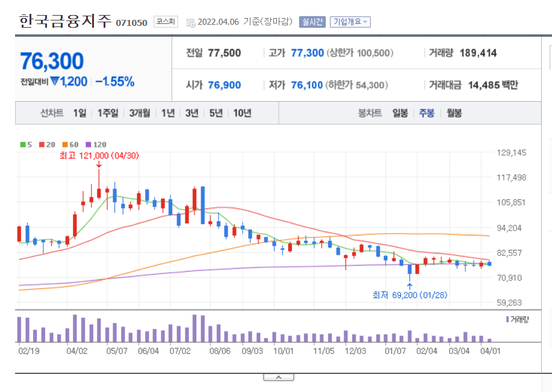Click the 실시간 real-time button

click(312, 22)
